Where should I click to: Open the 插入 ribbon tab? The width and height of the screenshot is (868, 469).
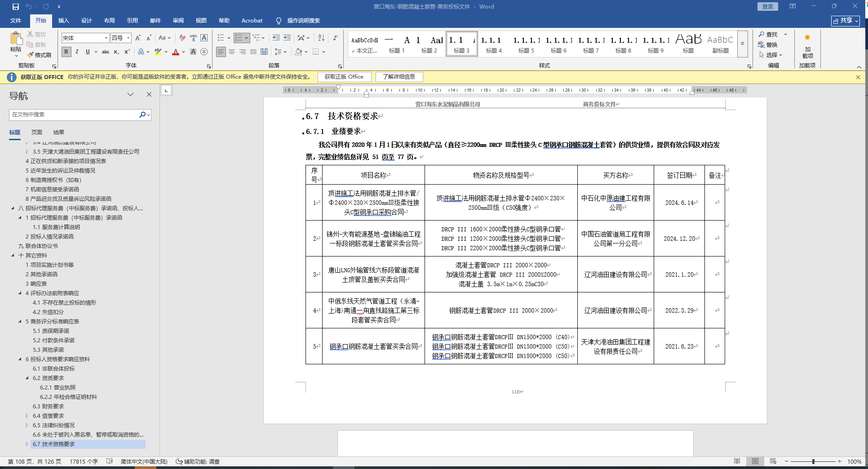coord(63,21)
